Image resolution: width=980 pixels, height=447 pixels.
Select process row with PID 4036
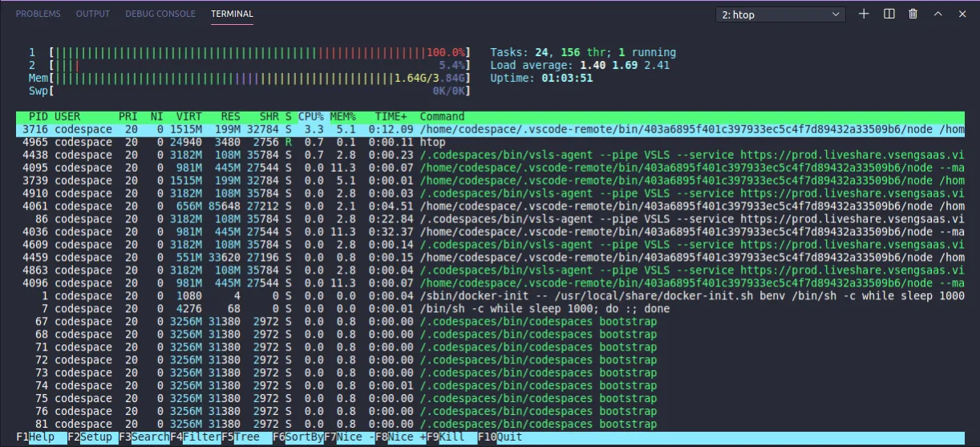click(x=490, y=232)
